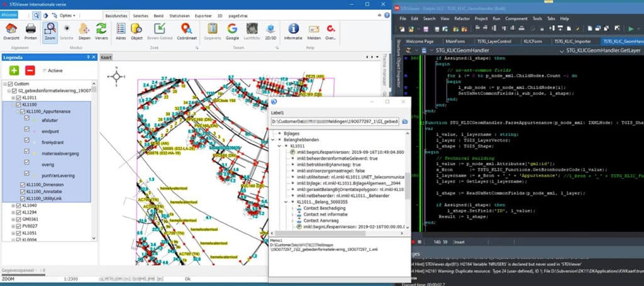
Task: Toggle the afsluiter layer checkbox
Action: point(27,119)
